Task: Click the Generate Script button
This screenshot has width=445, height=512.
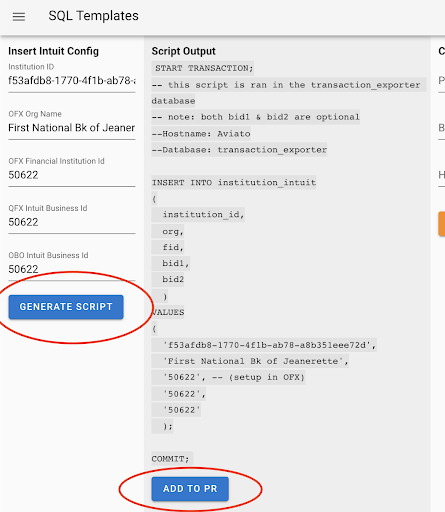Action: [x=66, y=307]
